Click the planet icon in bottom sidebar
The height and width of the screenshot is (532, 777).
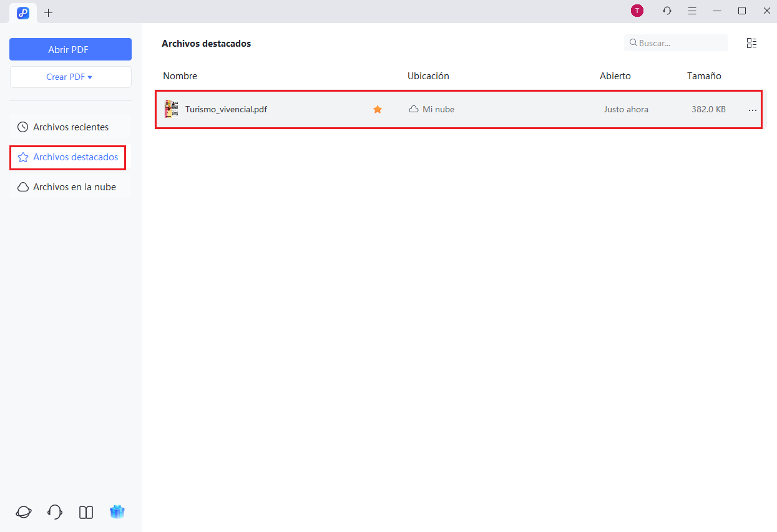point(24,512)
